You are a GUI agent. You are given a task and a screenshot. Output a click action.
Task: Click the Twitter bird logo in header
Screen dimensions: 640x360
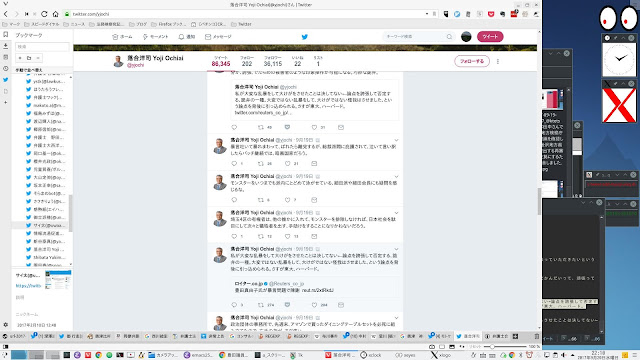tap(304, 37)
